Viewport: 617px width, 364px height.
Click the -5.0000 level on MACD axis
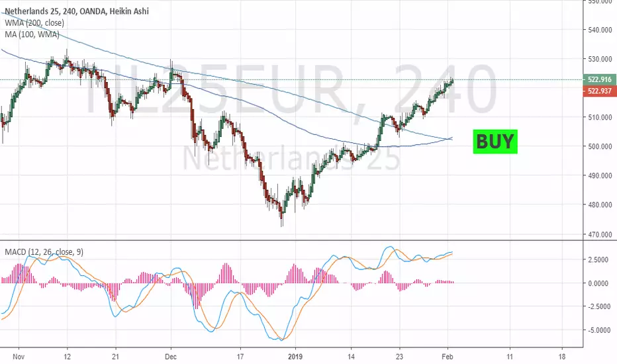(x=599, y=330)
